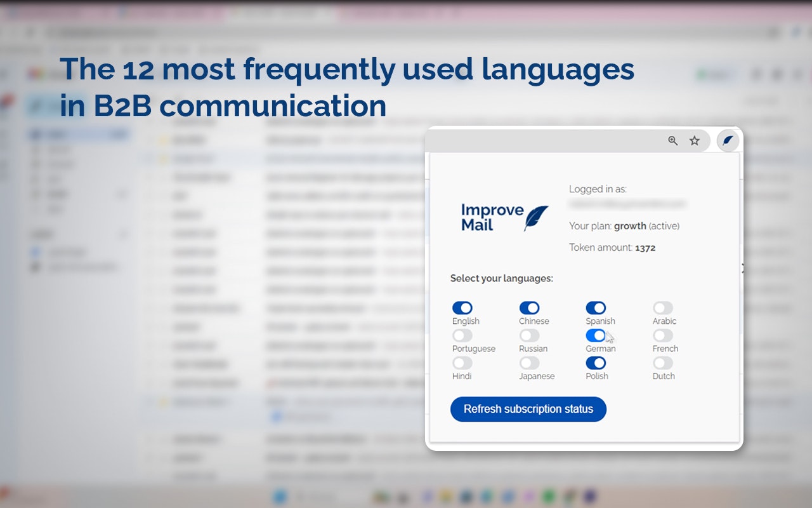This screenshot has width=812, height=508.
Task: Enable the Russian language toggle
Action: point(529,335)
